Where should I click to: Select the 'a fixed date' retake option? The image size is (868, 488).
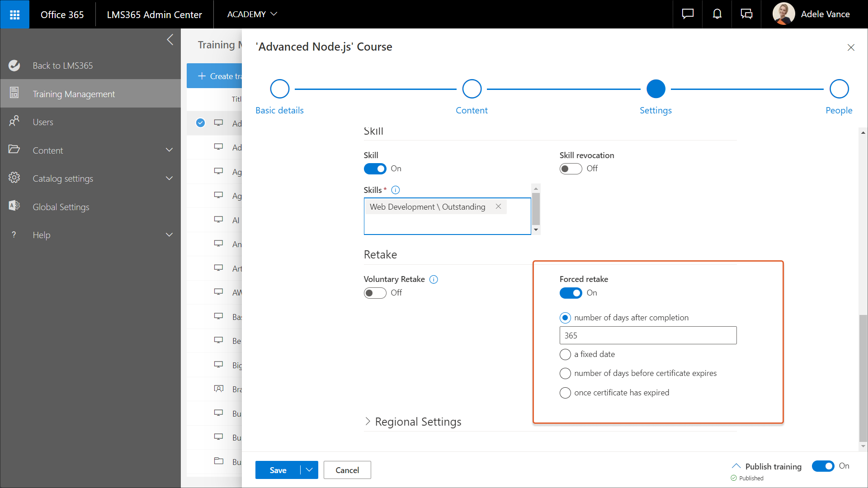[565, 354]
